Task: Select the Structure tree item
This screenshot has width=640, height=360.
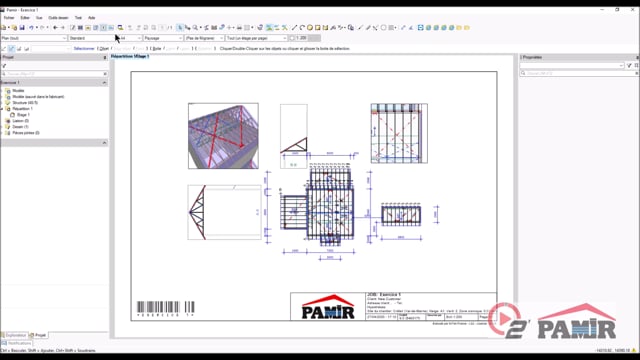Action: coord(25,103)
